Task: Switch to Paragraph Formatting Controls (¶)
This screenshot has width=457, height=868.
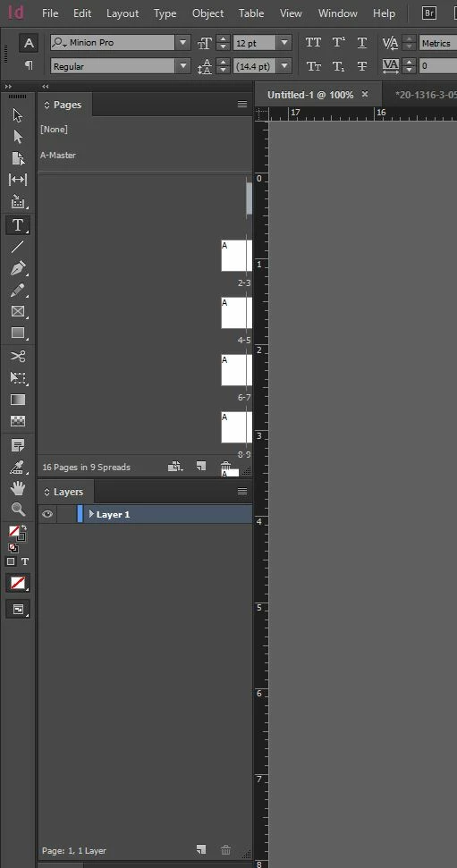Action: pos(29,65)
